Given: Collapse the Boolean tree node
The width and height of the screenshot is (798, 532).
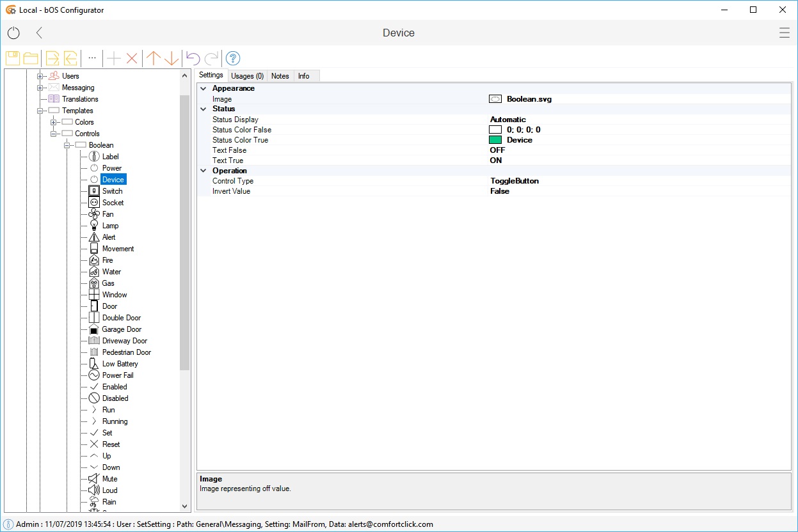Looking at the screenshot, I should click(66, 145).
